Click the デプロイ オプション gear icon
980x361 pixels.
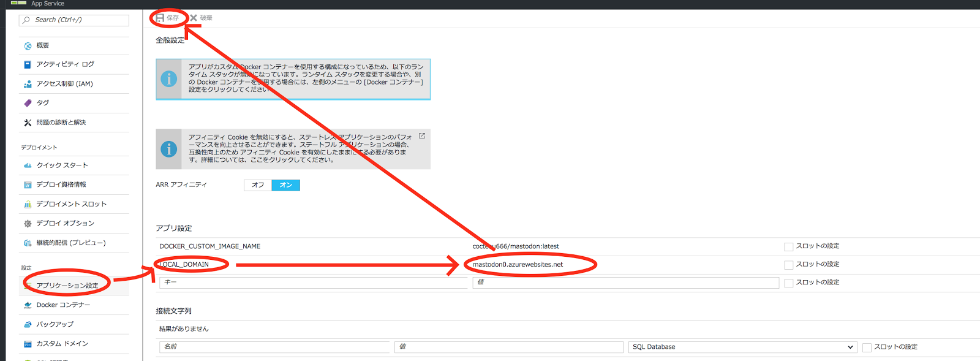(x=28, y=224)
